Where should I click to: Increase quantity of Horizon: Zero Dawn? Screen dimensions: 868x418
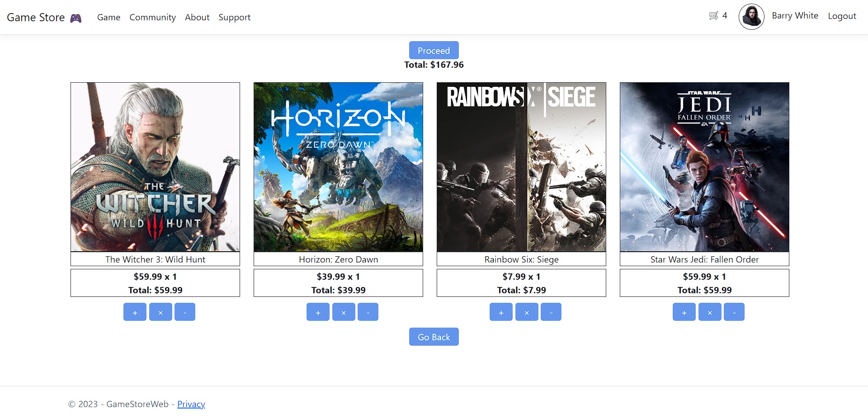(318, 312)
